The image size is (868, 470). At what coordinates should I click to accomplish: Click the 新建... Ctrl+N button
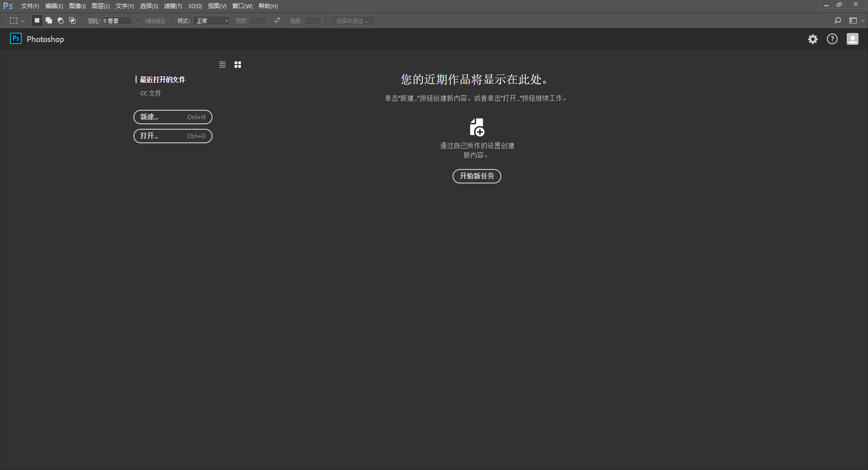coord(173,117)
